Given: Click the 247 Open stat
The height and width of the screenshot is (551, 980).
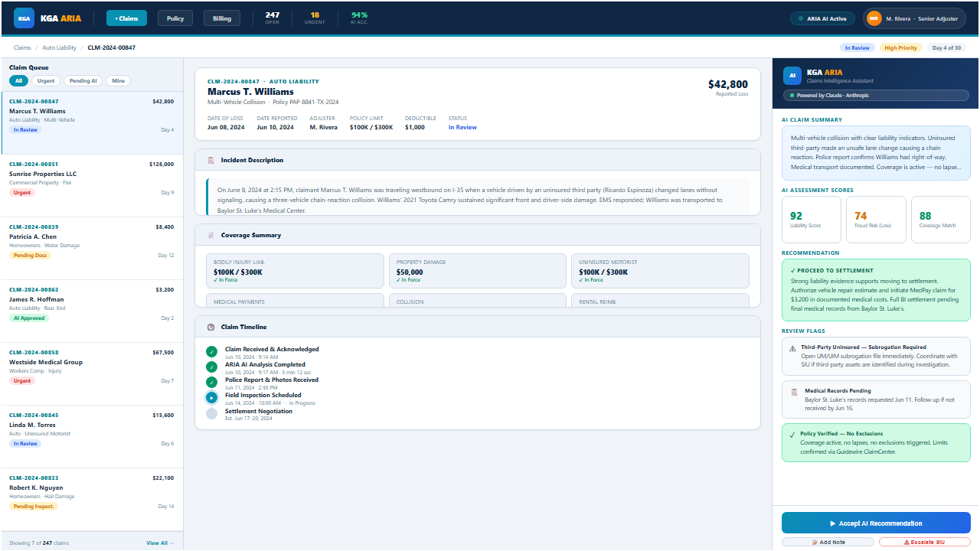Looking at the screenshot, I should (x=272, y=18).
